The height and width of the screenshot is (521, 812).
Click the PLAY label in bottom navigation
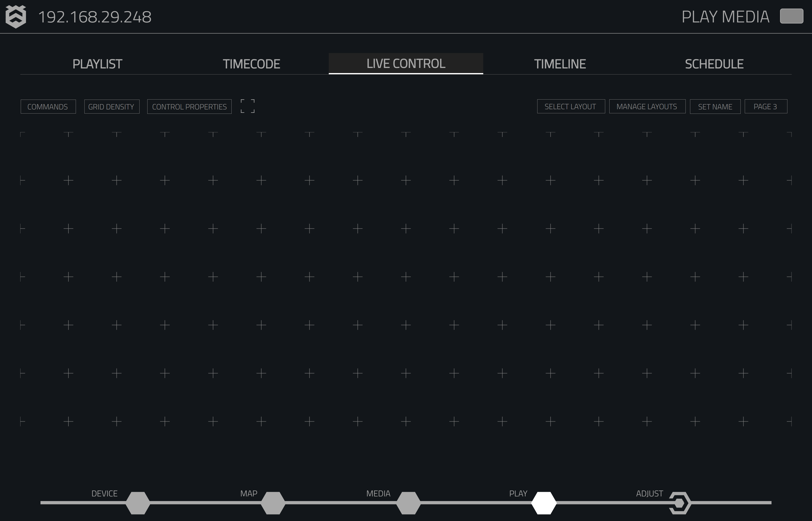click(x=518, y=494)
